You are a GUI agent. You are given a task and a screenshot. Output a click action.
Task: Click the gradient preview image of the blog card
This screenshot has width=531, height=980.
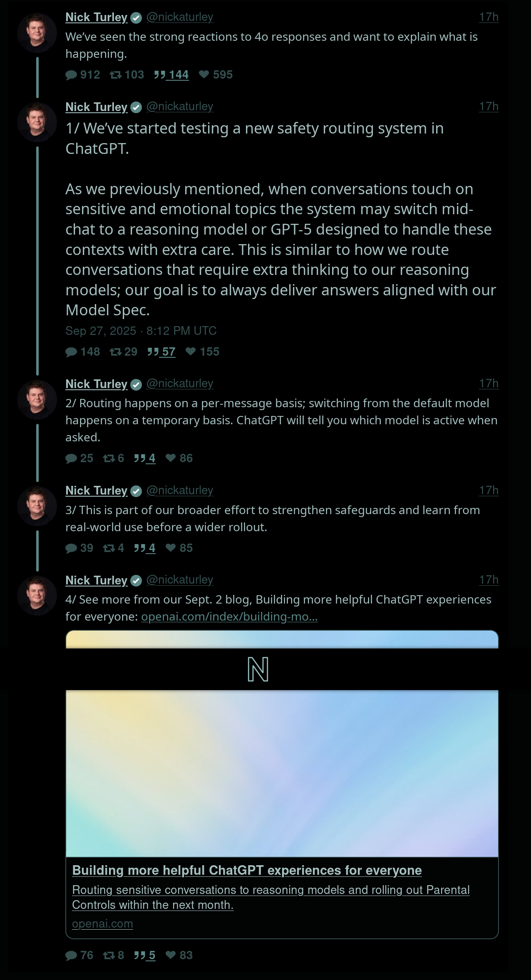pyautogui.click(x=282, y=773)
